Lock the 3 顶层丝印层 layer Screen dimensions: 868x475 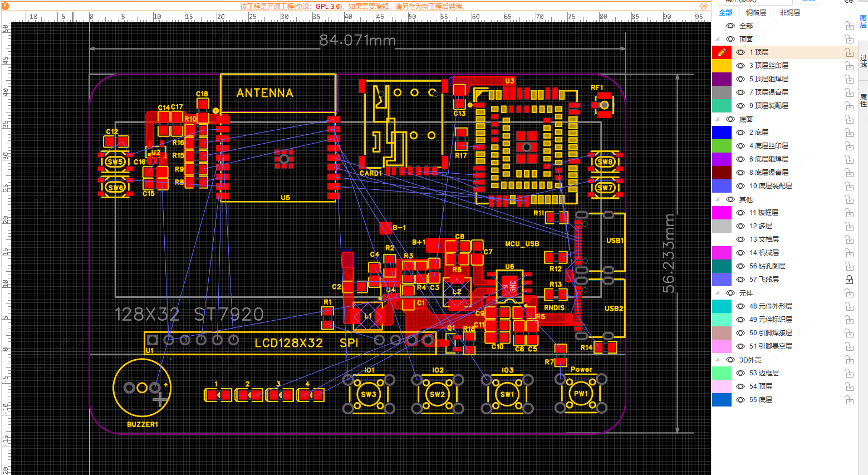849,66
